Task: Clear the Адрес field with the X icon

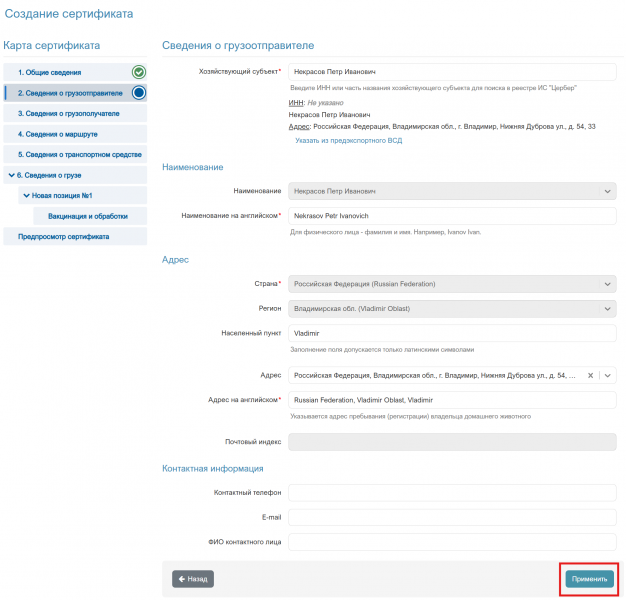Action: click(590, 375)
